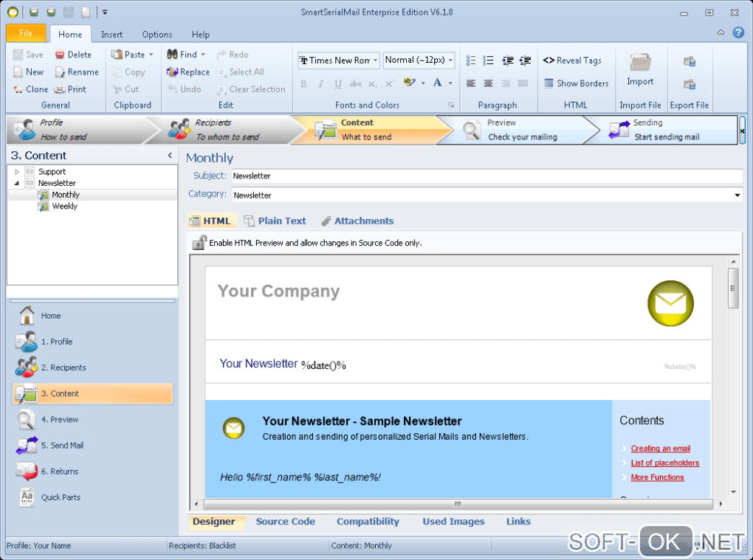Click the vertical scrollbar thumb in designer
This screenshot has width=753, height=560.
733,288
